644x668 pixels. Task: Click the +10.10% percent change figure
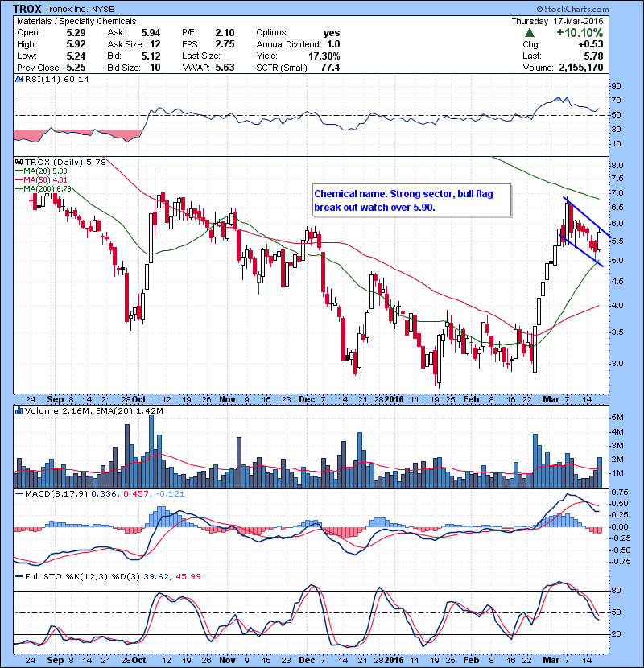580,33
